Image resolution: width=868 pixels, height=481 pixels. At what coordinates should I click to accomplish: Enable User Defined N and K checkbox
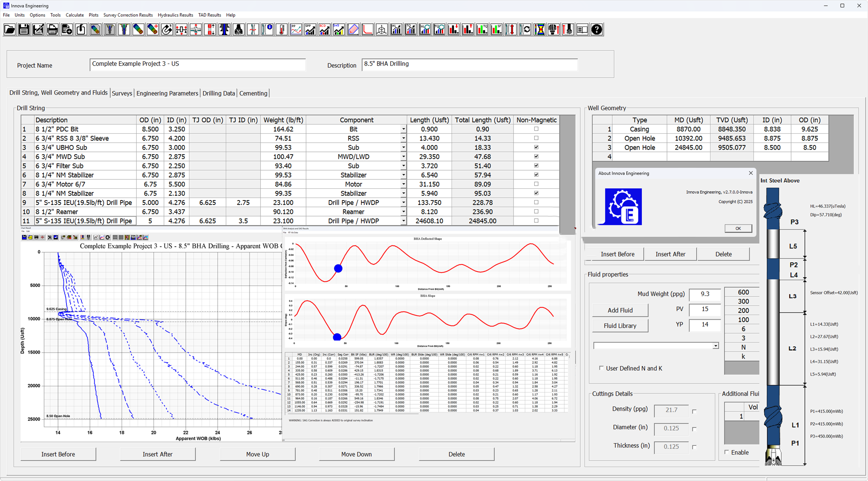point(601,368)
